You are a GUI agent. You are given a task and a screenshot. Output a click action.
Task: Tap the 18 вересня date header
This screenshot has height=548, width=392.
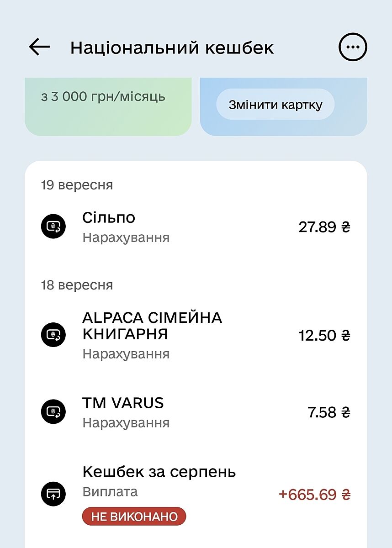tap(77, 285)
